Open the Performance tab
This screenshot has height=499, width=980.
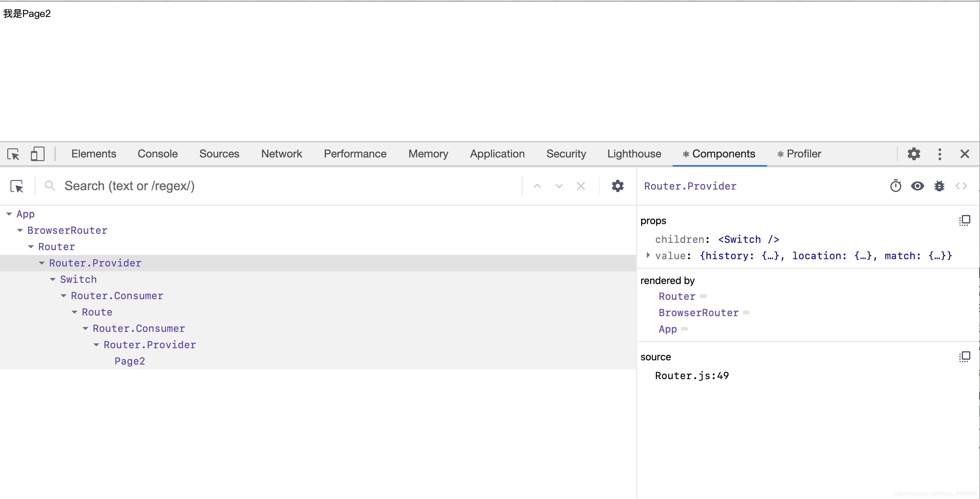coord(355,154)
